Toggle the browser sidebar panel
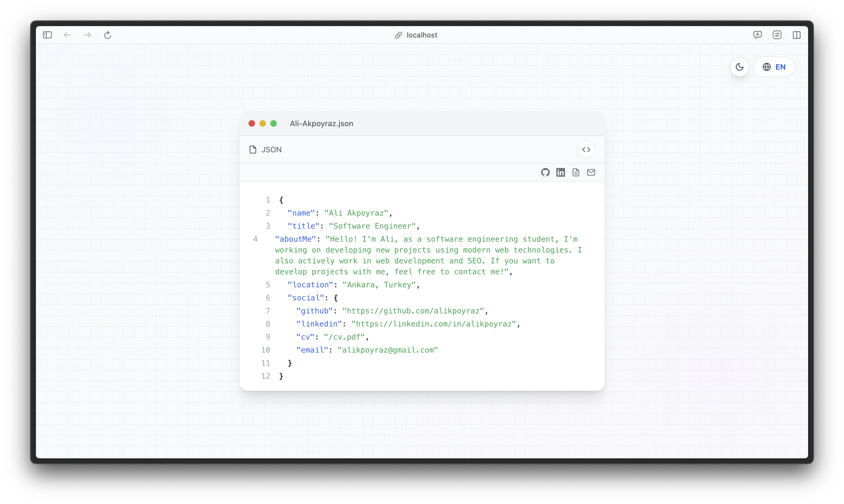This screenshot has height=504, width=844. pos(47,35)
